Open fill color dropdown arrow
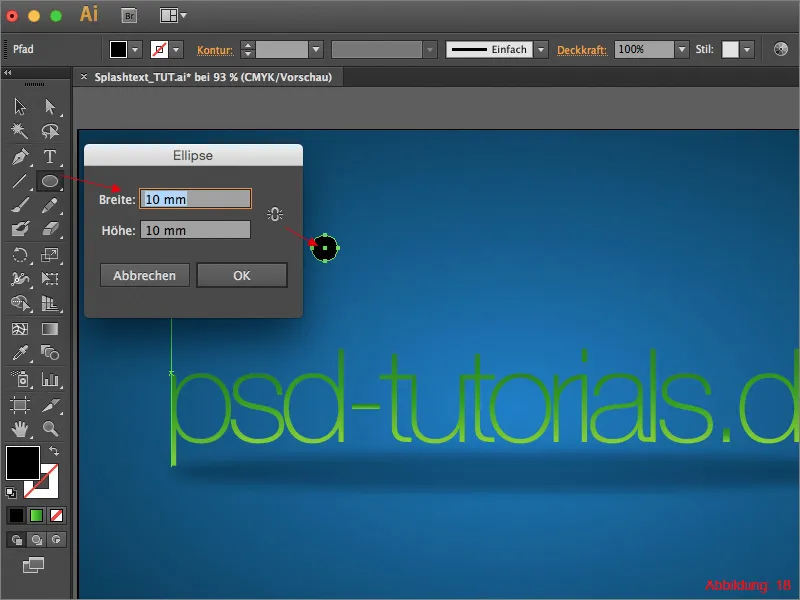Viewport: 800px width, 600px height. click(x=135, y=49)
